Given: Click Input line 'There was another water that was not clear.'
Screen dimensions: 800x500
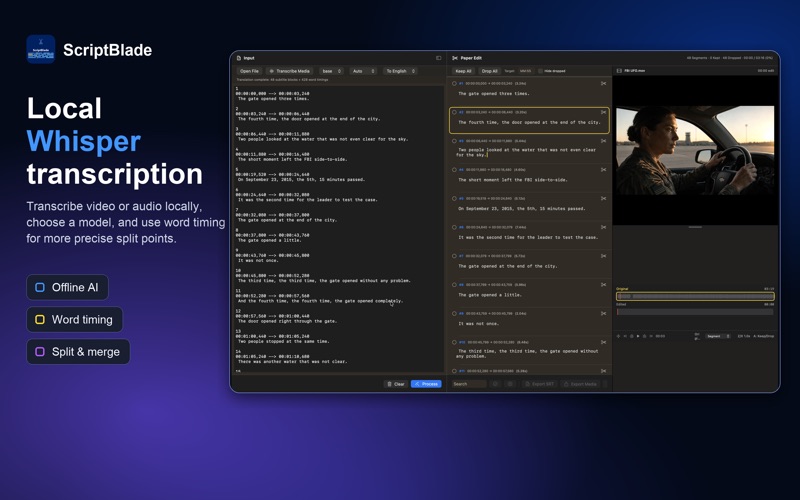Looking at the screenshot, I should 292,362.
